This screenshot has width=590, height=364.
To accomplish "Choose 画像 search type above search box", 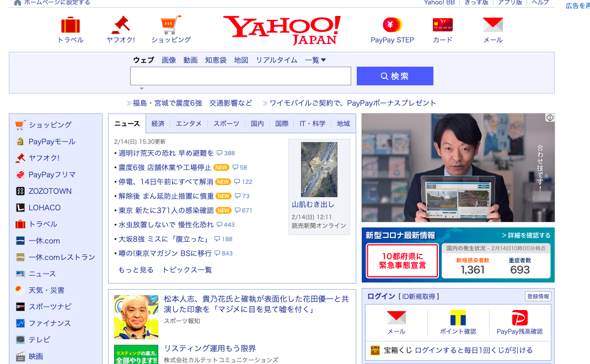I will 169,60.
